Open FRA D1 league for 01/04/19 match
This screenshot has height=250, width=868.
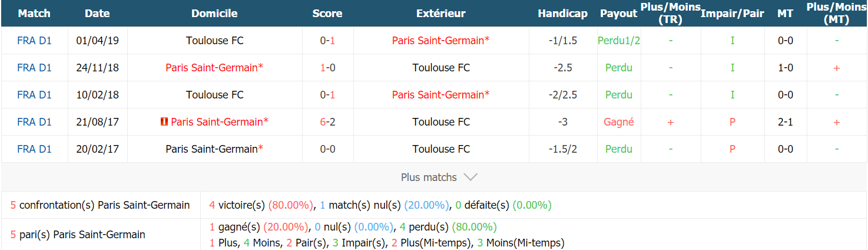coord(35,41)
